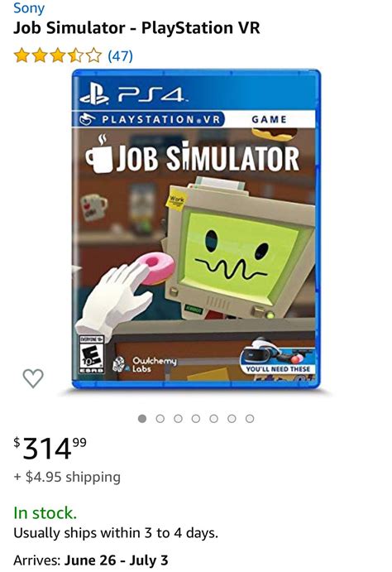This screenshot has height=572, width=392.
Task: Tap the heart wishlist icon
Action: pos(33,378)
